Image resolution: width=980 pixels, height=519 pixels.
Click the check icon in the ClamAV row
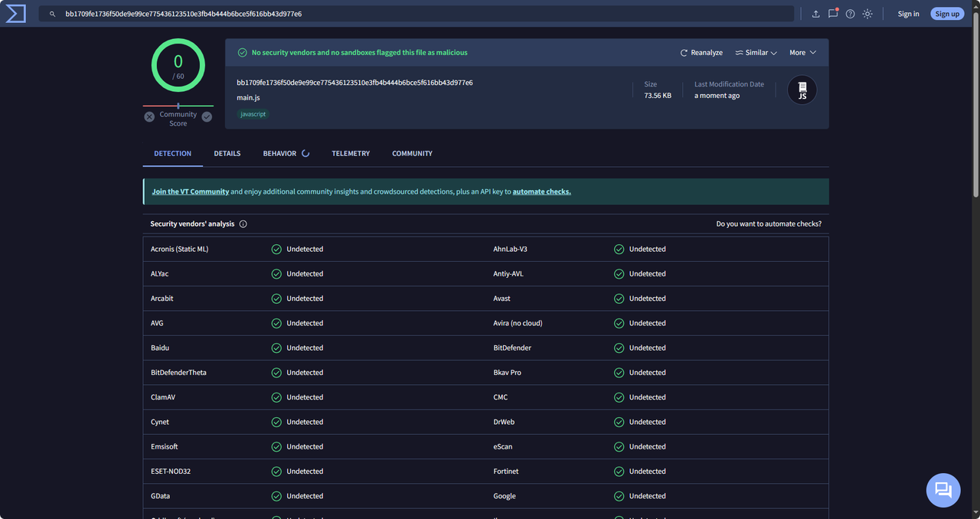point(276,397)
